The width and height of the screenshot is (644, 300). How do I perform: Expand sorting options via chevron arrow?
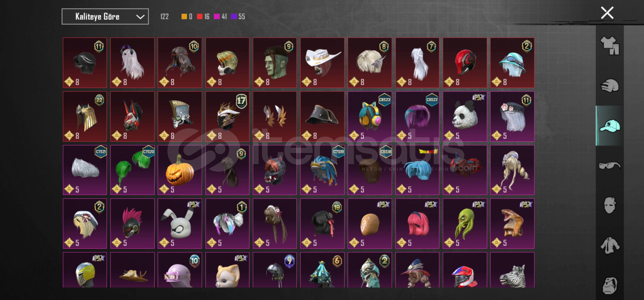click(x=140, y=17)
